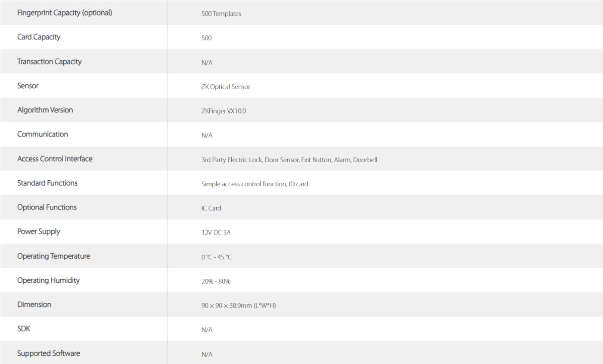Select the 12V DC 3A value
The height and width of the screenshot is (364, 603).
(x=216, y=233)
